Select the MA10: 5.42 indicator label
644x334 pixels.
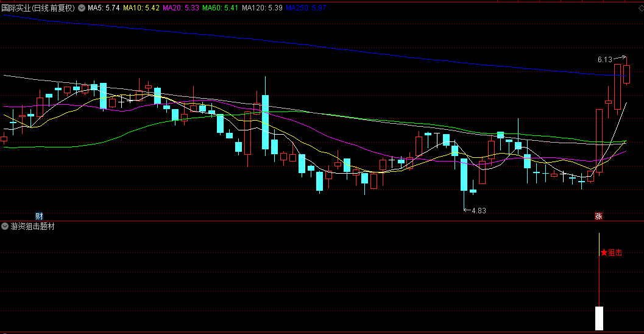click(x=141, y=8)
